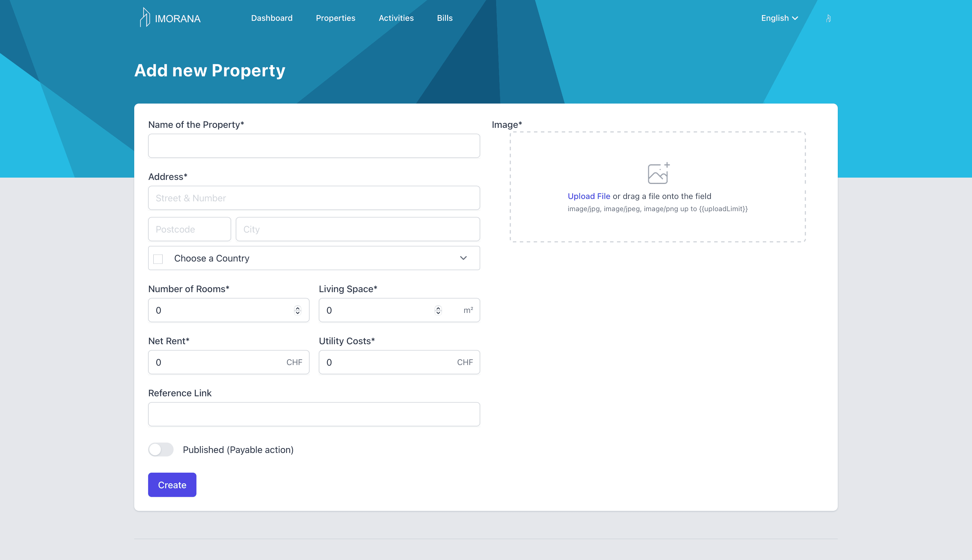
Task: Click the dashed image drop zone
Action: (x=658, y=187)
